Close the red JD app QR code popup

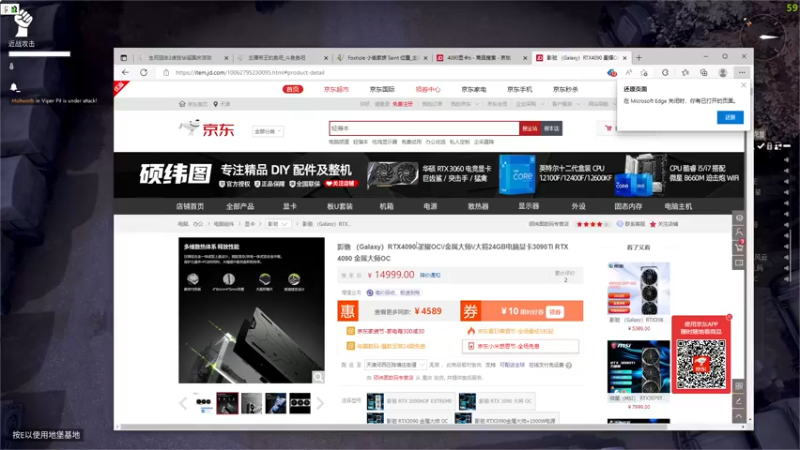click(729, 317)
